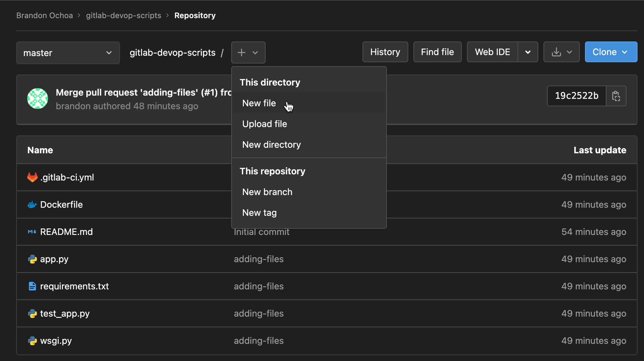The image size is (644, 361).
Task: Pick New tag in the repository menu
Action: pos(259,213)
